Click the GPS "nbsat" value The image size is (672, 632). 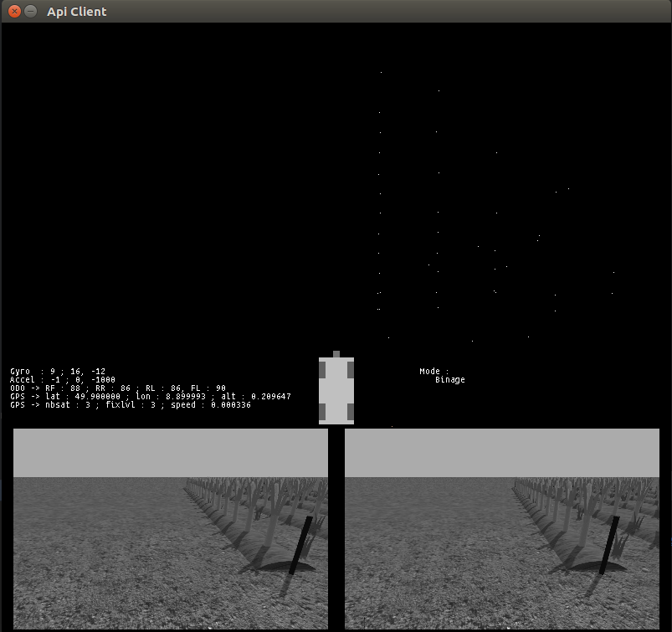tap(88, 405)
